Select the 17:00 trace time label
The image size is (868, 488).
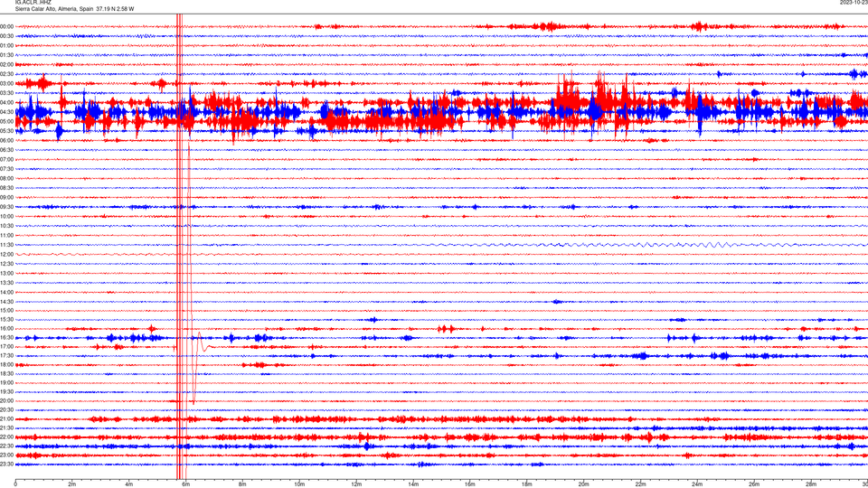pos(6,347)
